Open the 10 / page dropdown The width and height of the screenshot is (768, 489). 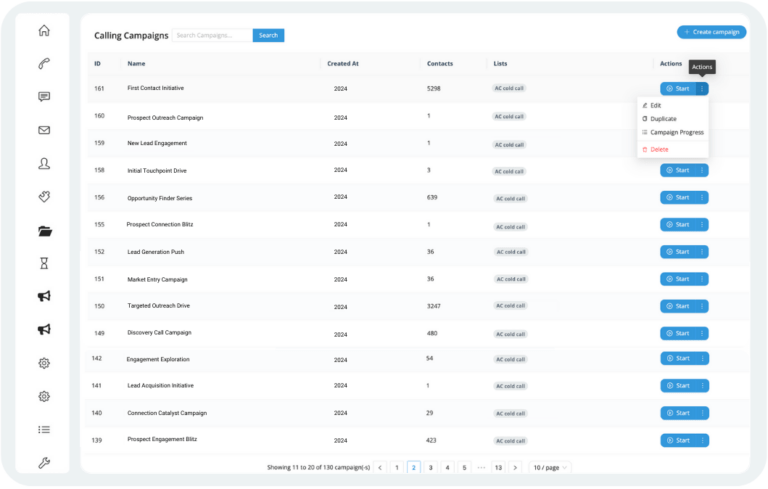point(550,467)
